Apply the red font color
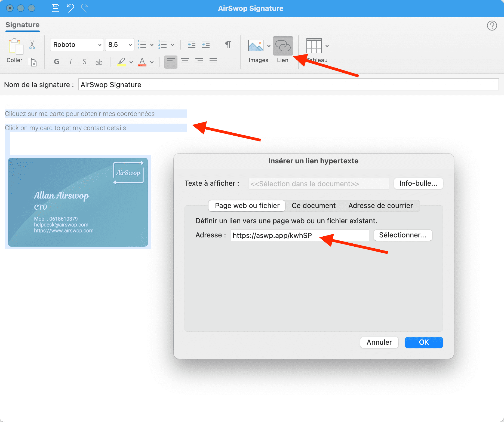The image size is (504, 422). tap(142, 62)
